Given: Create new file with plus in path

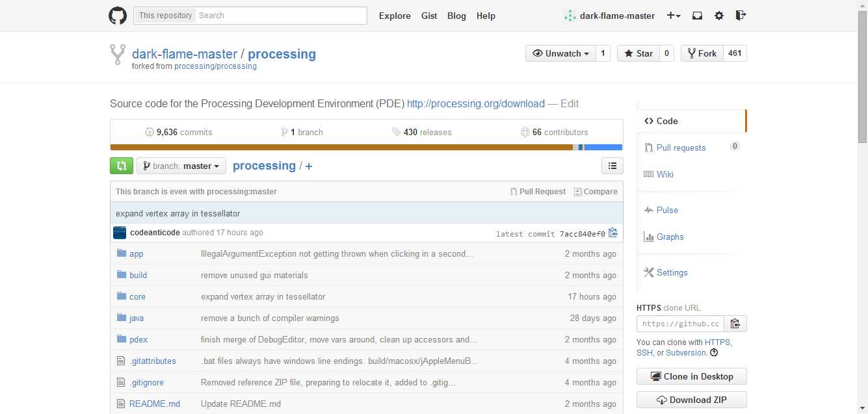Looking at the screenshot, I should click(x=309, y=166).
